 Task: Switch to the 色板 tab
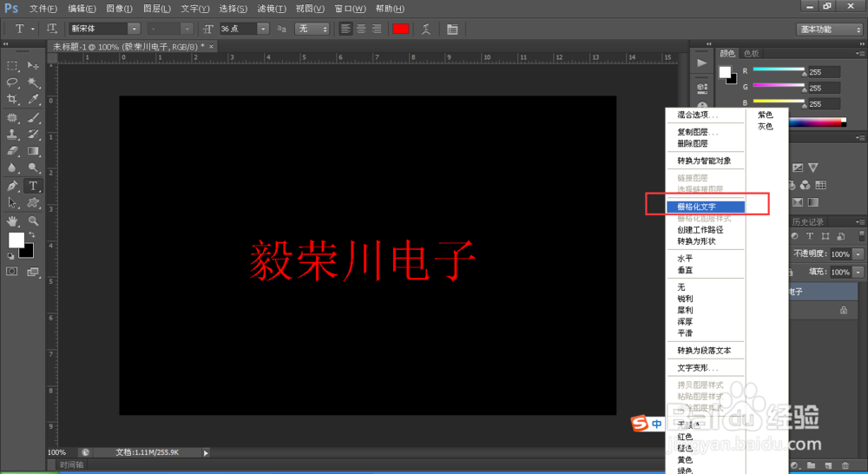[x=751, y=53]
